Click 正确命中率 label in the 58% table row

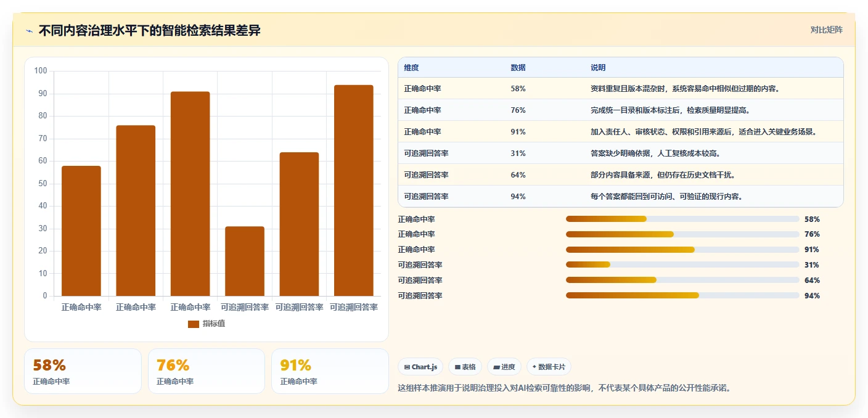422,89
